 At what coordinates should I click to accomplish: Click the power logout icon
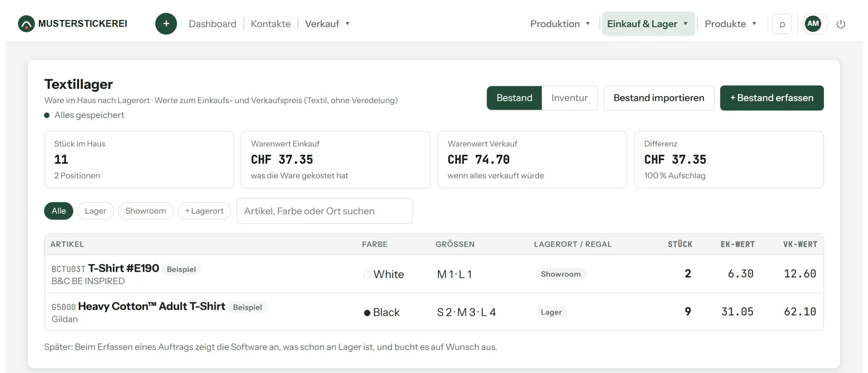[x=841, y=24]
